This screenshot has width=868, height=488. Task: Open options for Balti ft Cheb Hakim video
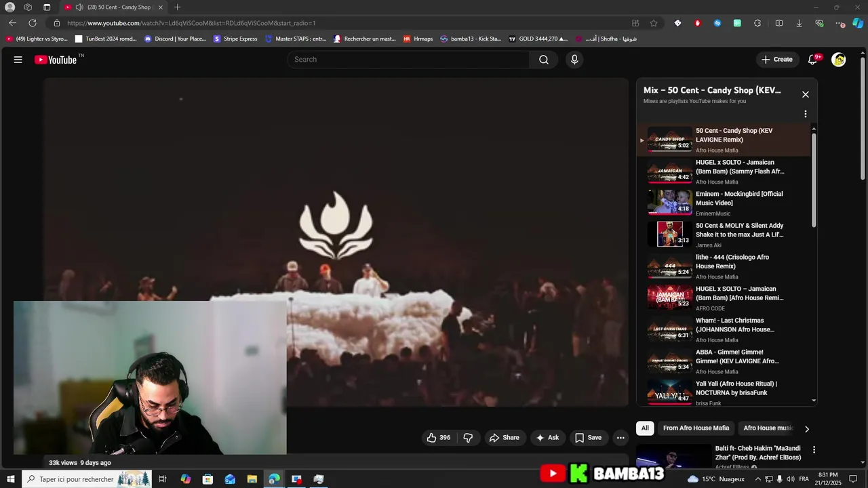tap(814, 449)
